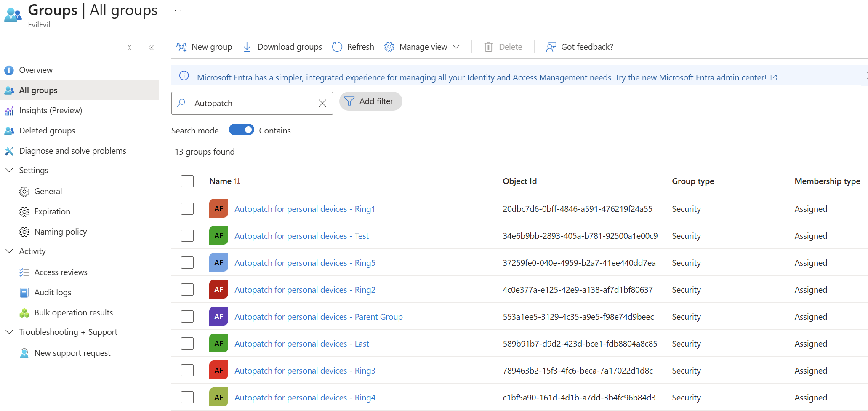Click the AF avatar for Ring3 group

[218, 370]
